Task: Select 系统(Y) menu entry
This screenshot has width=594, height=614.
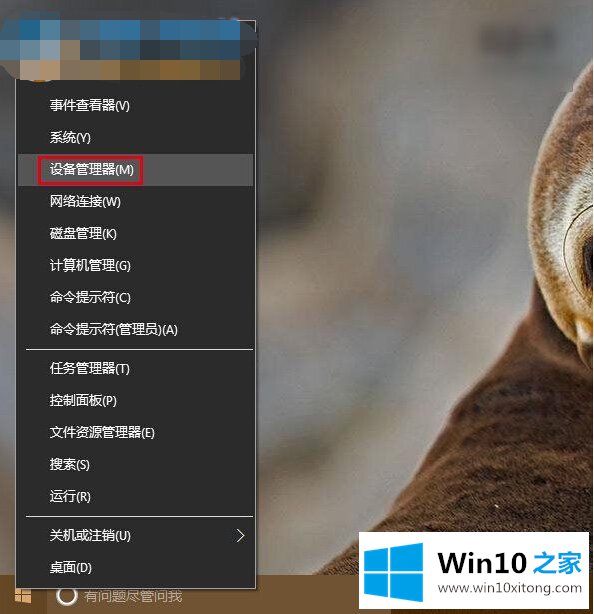Action: click(x=135, y=137)
